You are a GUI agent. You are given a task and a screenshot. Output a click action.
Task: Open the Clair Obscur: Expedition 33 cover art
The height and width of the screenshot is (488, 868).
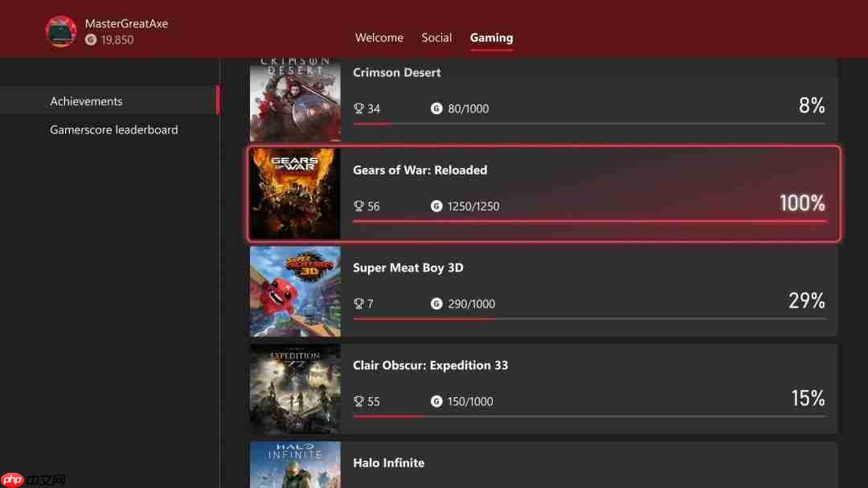295,389
